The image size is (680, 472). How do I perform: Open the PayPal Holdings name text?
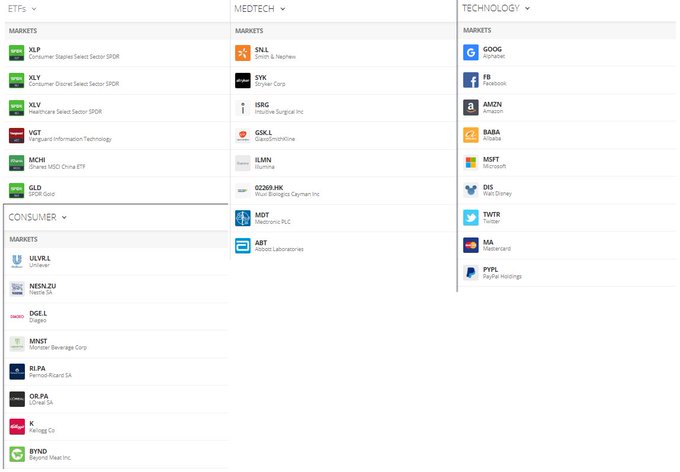[x=502, y=277]
